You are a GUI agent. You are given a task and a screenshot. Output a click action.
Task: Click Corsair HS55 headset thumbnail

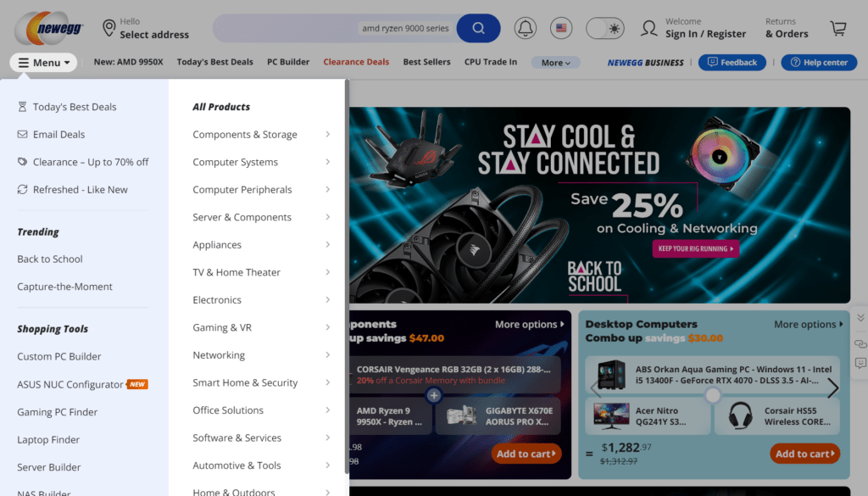[x=740, y=415]
